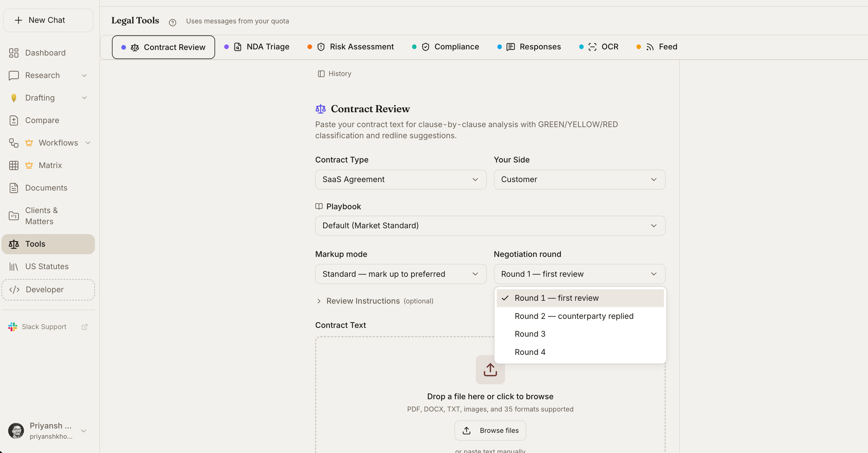The image size is (868, 453).
Task: Click the OCR scan icon
Action: tap(592, 47)
